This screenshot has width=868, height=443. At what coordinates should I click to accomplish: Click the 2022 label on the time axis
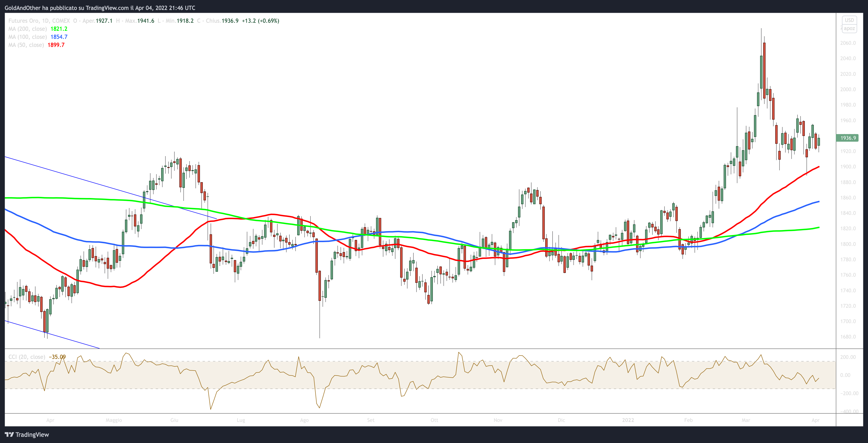click(628, 420)
